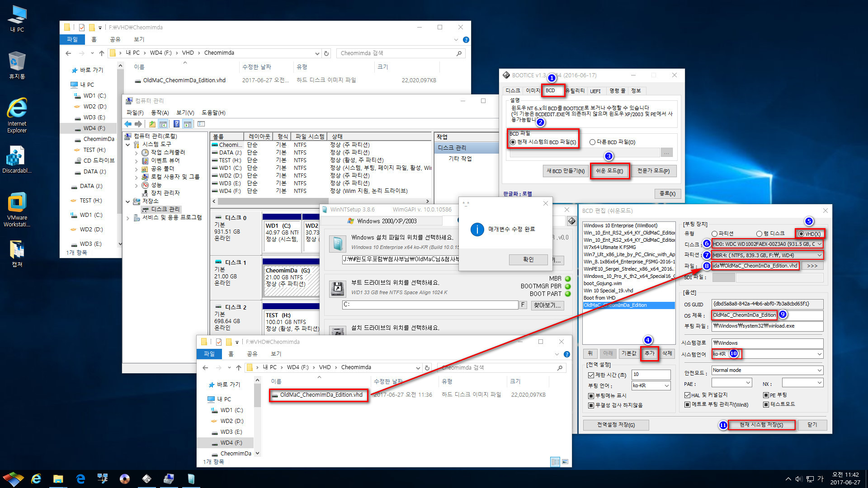Click volume icon in system tray
The image size is (868, 488).
pos(799,479)
